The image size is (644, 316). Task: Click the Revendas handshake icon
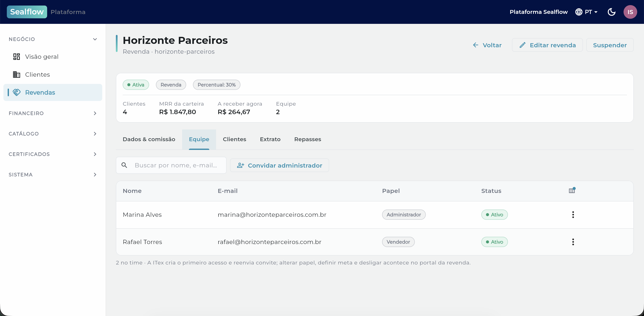coord(16,92)
